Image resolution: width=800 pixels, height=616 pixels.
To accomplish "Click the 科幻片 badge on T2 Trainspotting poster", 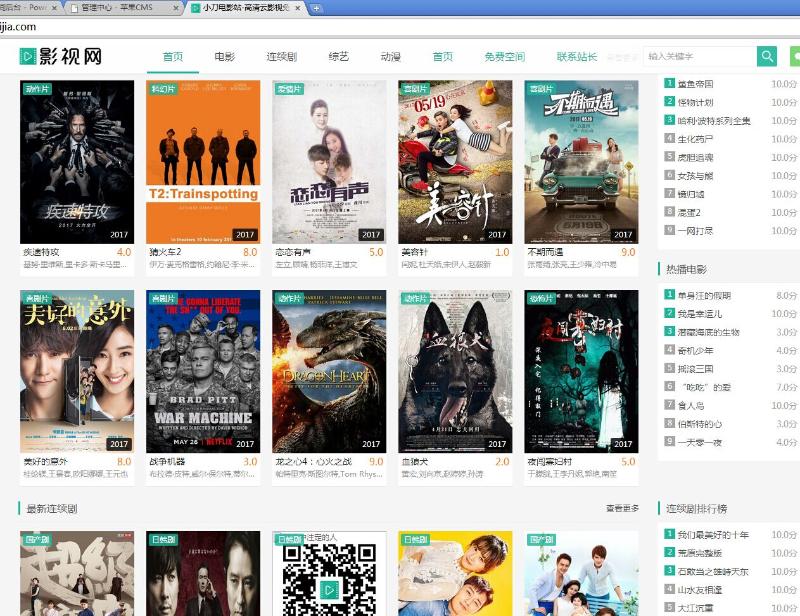I will 163,89.
